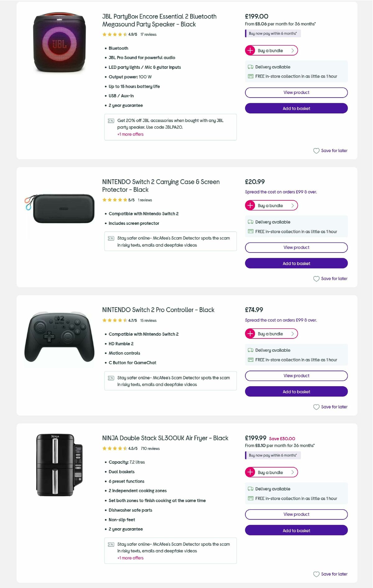Image resolution: width=373 pixels, height=588 pixels.
Task: Click the delivery truck icon for JBL PartyBox
Action: pos(251,67)
